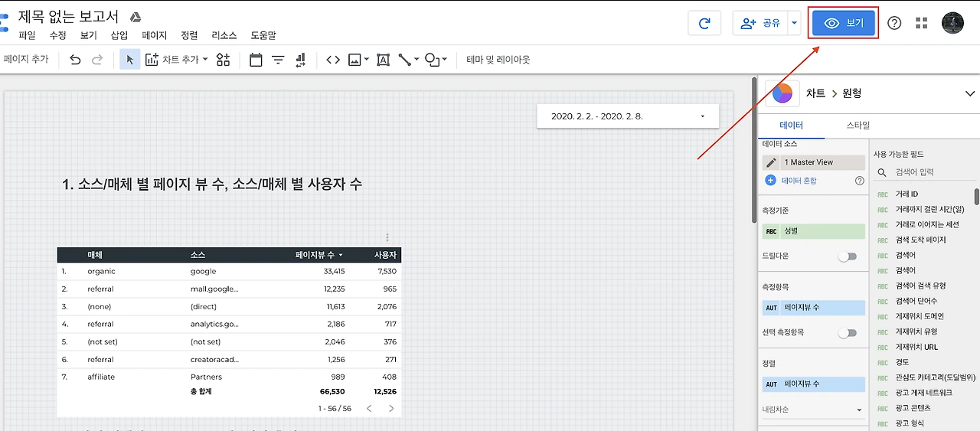Open the 리소스 menu
Viewport: 980px width, 431px height.
click(x=224, y=35)
